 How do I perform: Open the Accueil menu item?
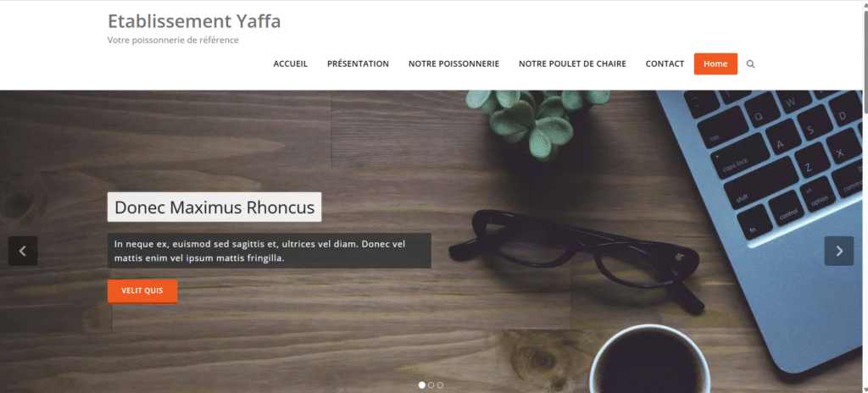[x=291, y=64]
